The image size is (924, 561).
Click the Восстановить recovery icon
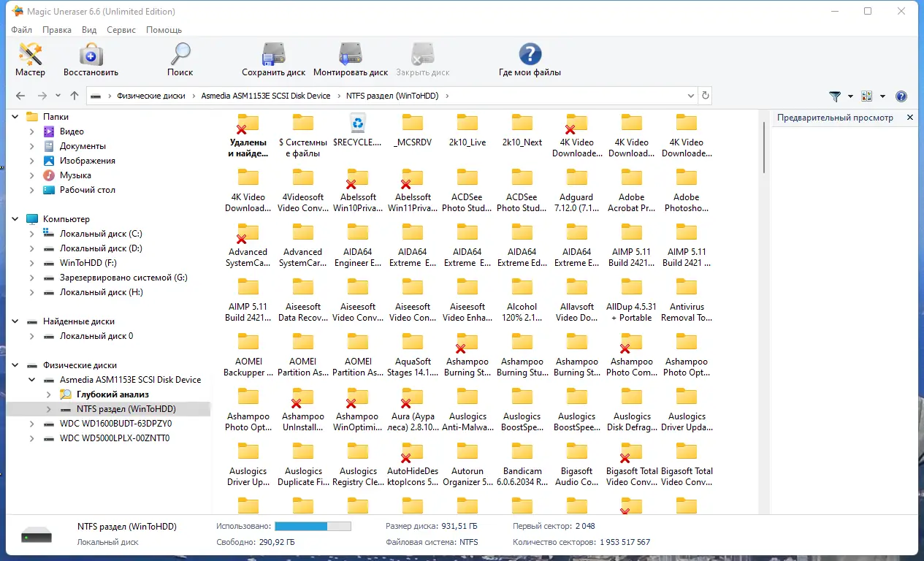91,60
